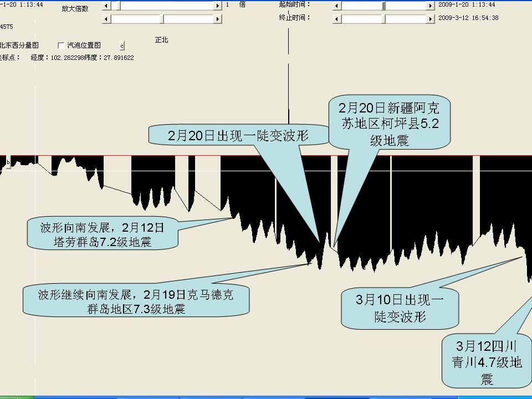Screen dimensions: 532x399
Task: Click right arrow of 起始时间 scrollbar
Action: [430, 6]
